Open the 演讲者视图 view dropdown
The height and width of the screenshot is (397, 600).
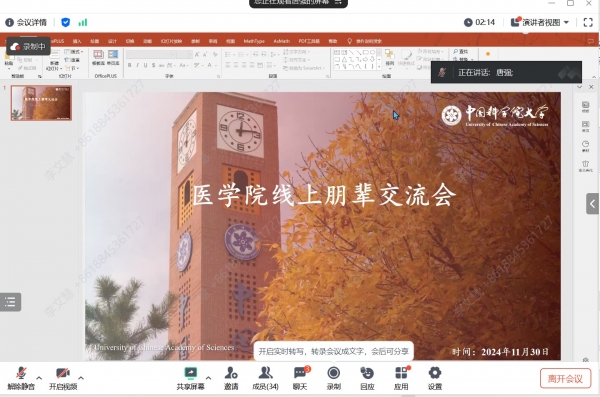pyautogui.click(x=540, y=23)
